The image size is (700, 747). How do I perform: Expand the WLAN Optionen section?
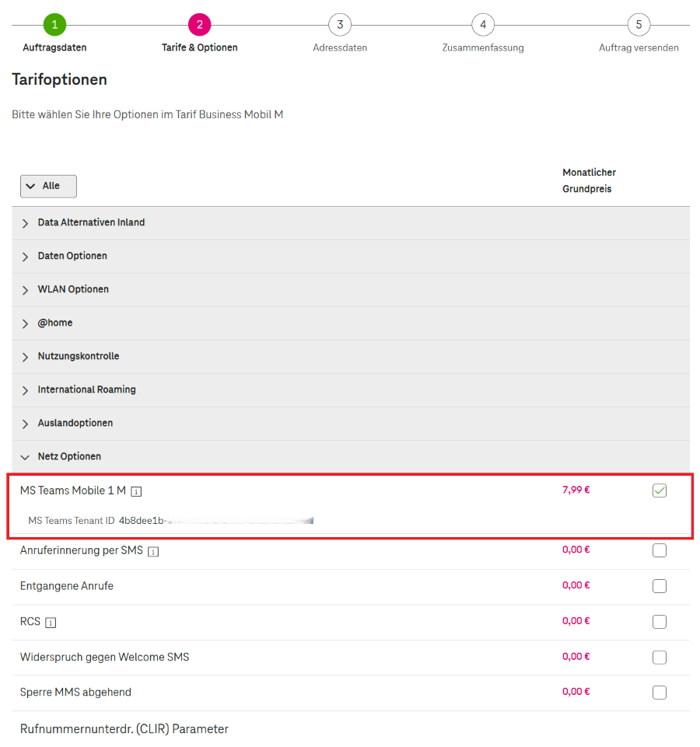point(351,290)
